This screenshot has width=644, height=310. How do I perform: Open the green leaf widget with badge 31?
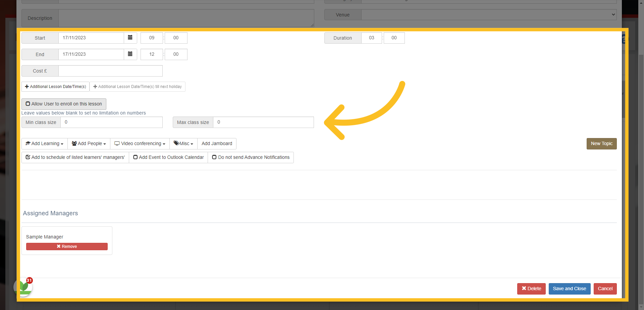23,287
